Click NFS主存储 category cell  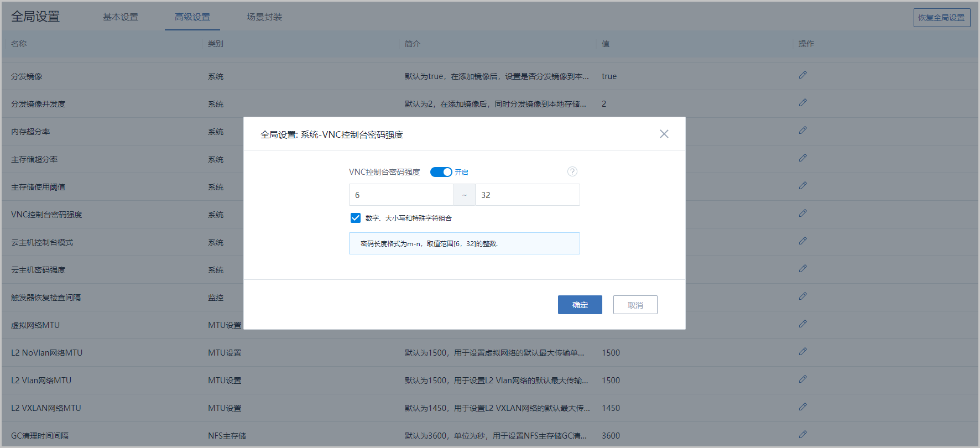(x=227, y=436)
